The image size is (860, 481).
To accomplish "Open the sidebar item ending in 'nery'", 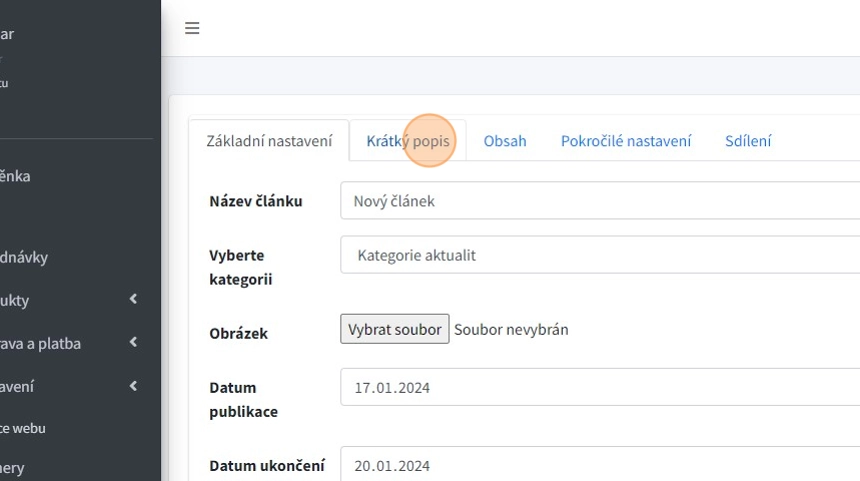I will point(13,468).
